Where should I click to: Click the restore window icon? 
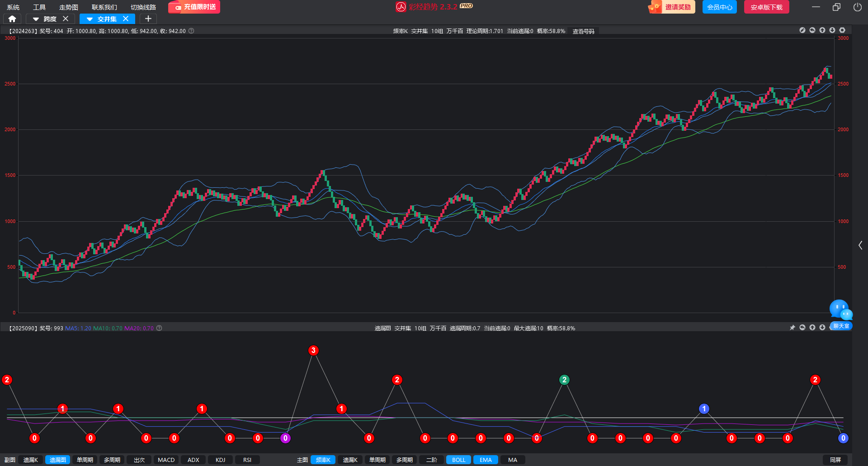(836, 7)
